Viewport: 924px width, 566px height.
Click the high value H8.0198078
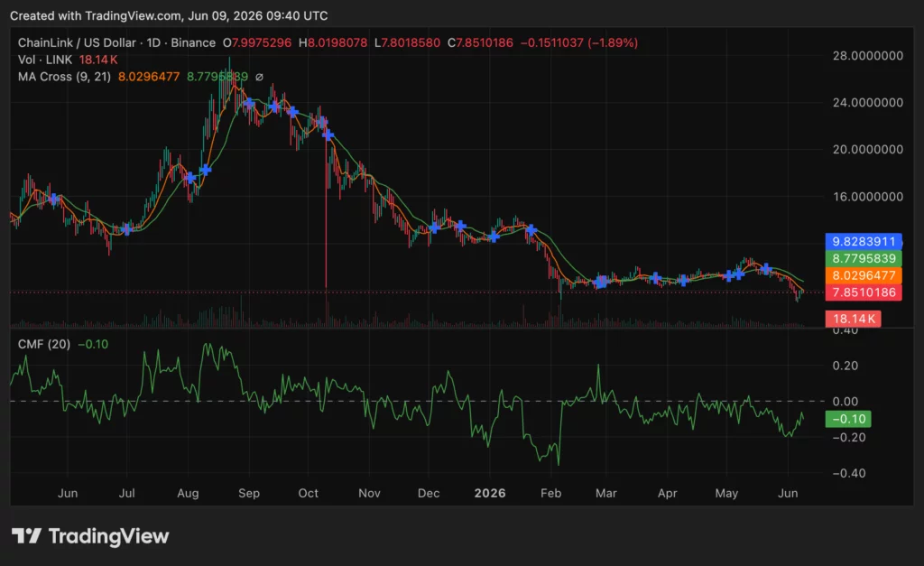tap(333, 42)
